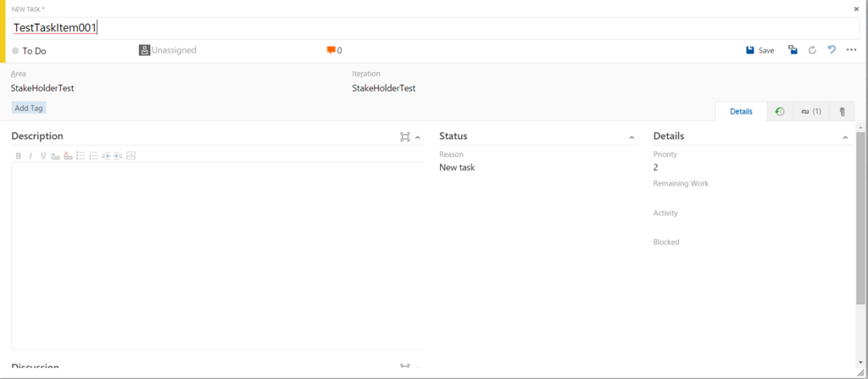Toggle italic formatting in Description toolbar
This screenshot has width=868, height=379.
pos(31,156)
